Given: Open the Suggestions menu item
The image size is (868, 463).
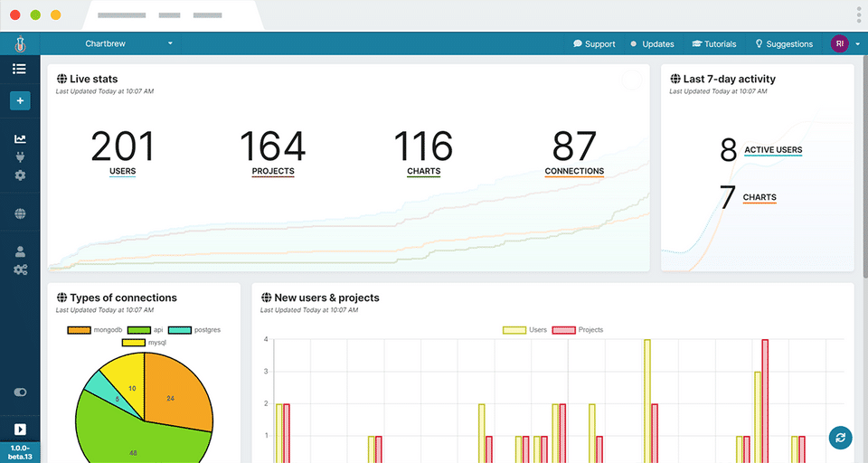Looking at the screenshot, I should coord(784,43).
